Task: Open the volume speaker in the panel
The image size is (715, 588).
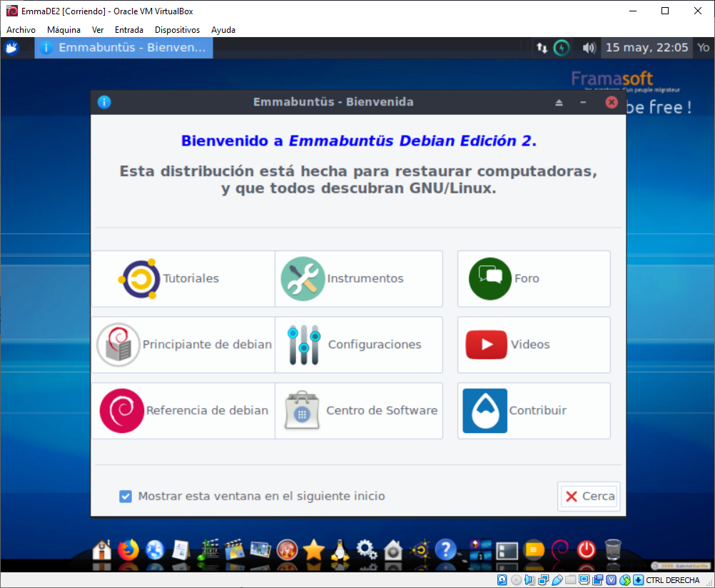Action: point(589,48)
